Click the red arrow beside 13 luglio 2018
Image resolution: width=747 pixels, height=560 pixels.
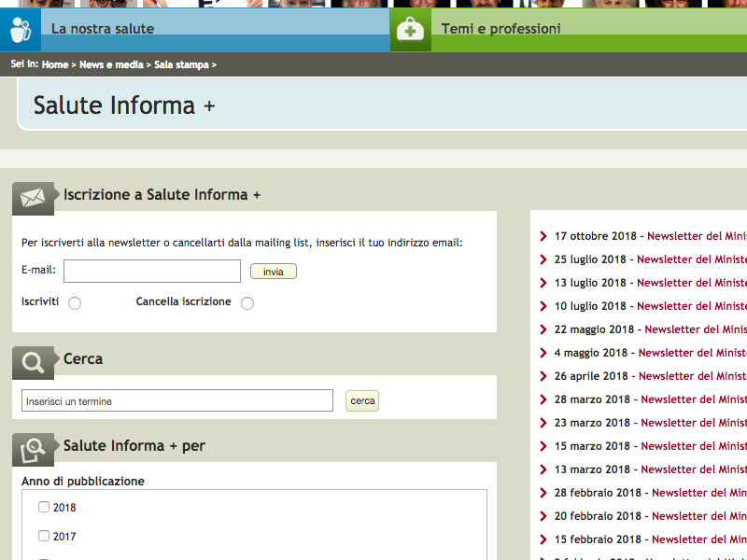click(543, 283)
